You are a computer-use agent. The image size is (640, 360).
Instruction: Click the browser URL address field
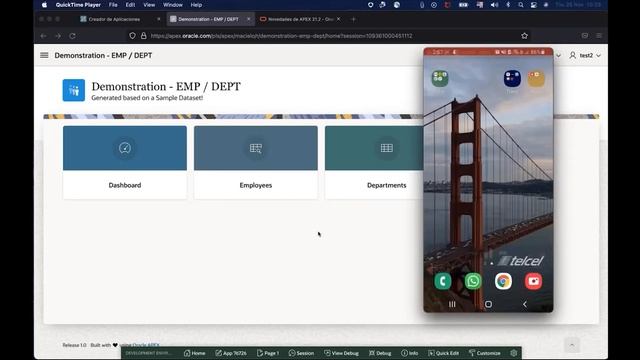click(327, 36)
